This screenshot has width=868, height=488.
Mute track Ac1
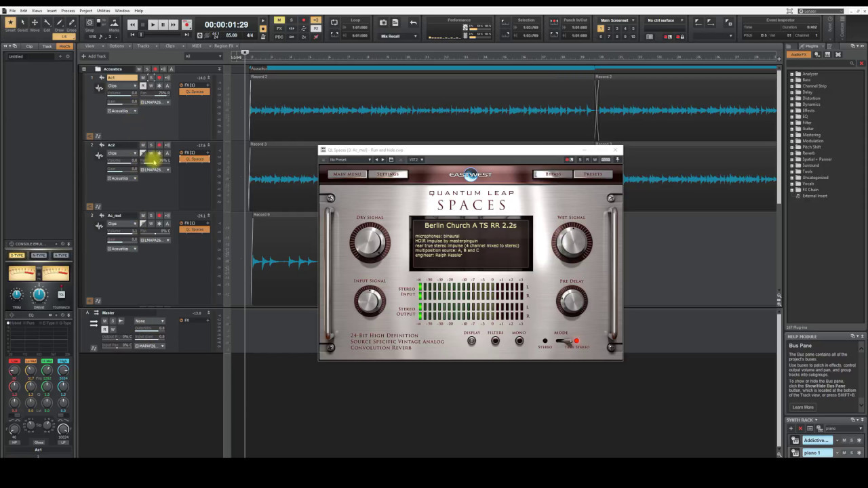[x=143, y=78]
